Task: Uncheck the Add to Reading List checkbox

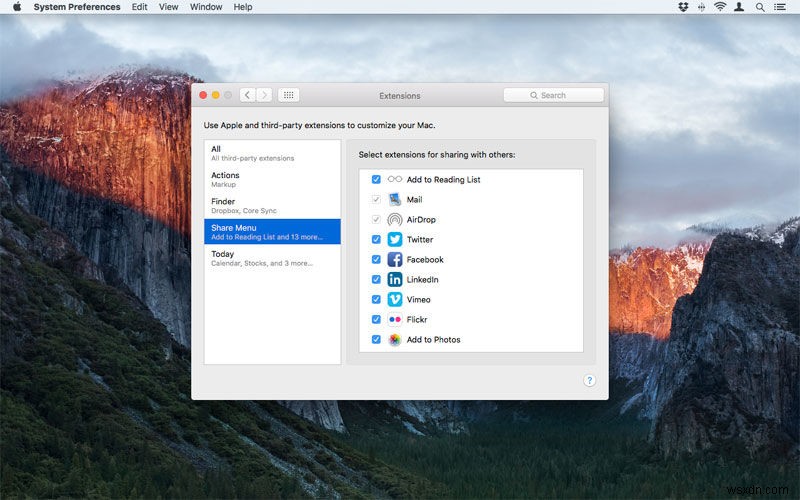Action: coord(376,180)
